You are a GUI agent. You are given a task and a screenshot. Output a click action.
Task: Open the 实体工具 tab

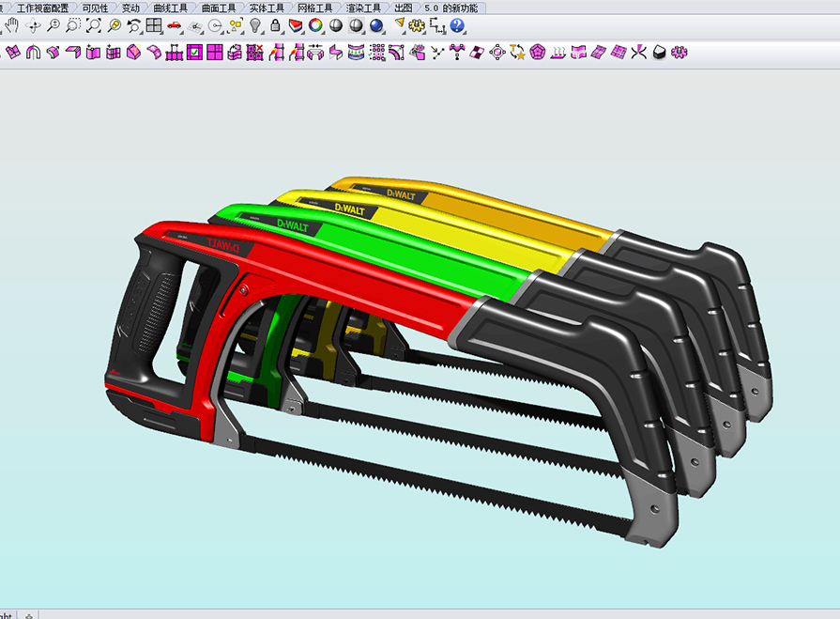tap(267, 8)
